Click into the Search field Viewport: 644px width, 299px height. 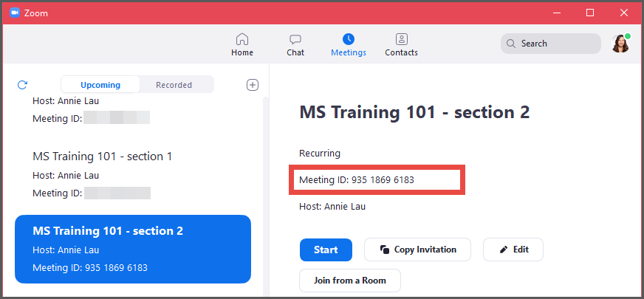click(x=550, y=44)
